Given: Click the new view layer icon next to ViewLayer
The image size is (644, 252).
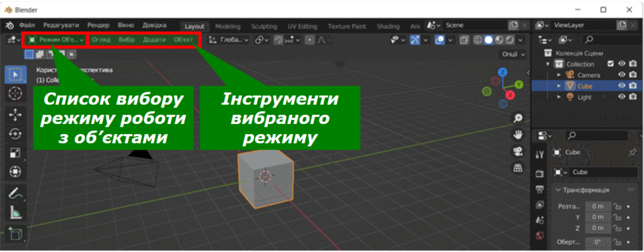Looking at the screenshot, I should click(x=621, y=25).
